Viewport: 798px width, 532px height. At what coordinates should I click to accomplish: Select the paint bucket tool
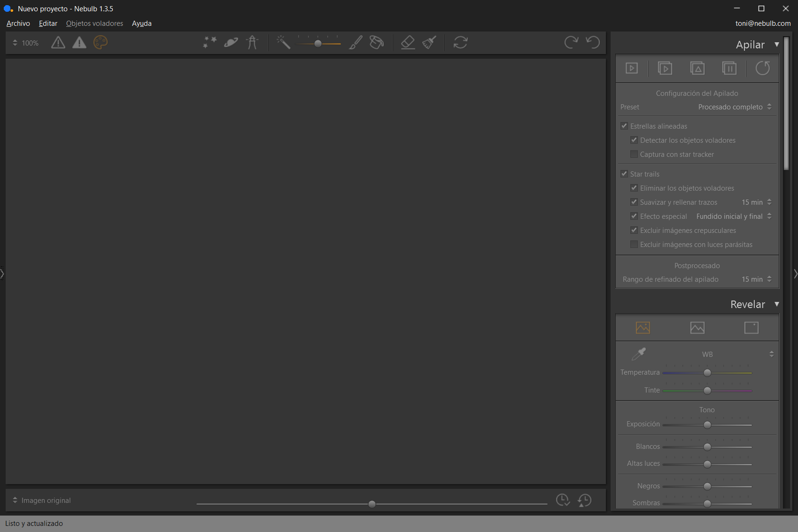377,43
